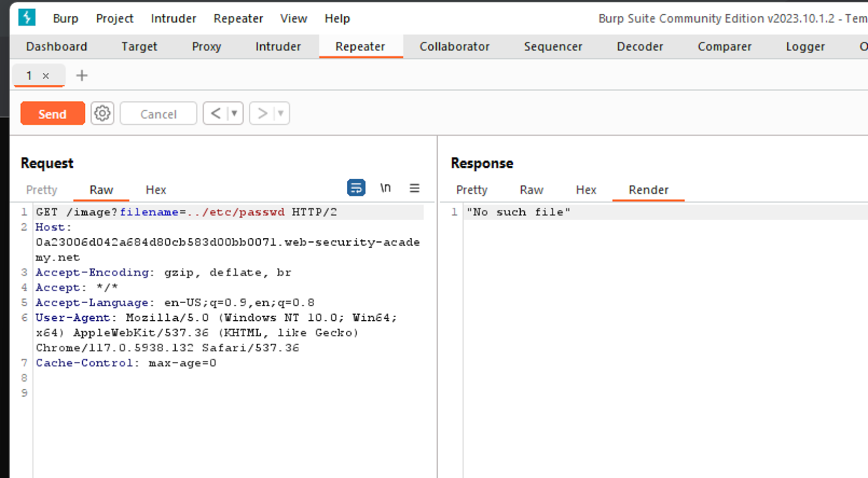Click the Cancel button
This screenshot has height=478, width=868.
coord(158,113)
